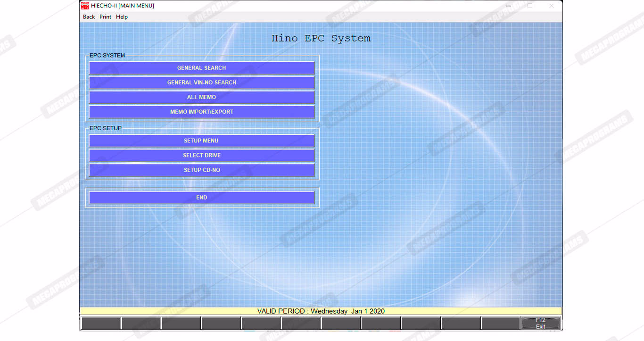Open the Help menu
Screen dimensions: 644x341
point(122,17)
